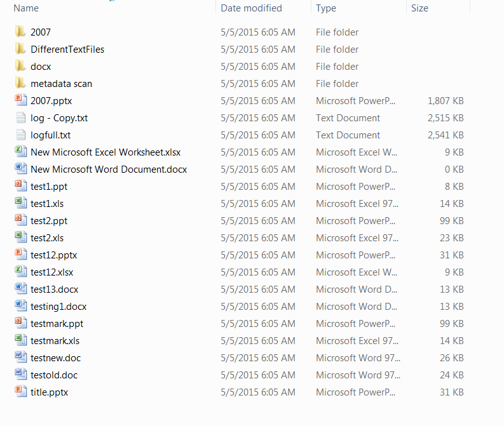Click the icon of title.pptx
This screenshot has height=426, width=504.
coord(21,392)
